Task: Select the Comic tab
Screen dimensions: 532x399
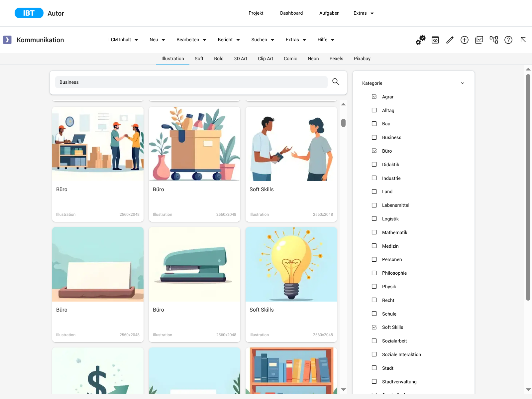Action: pos(290,59)
